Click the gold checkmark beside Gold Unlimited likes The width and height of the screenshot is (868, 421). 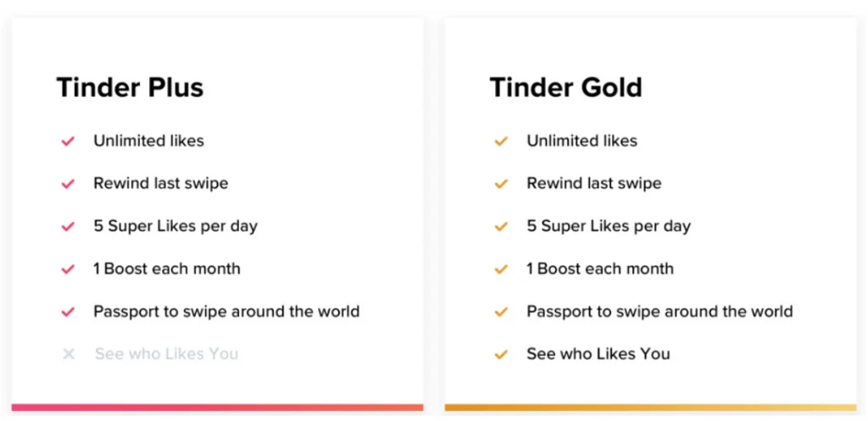[x=501, y=141]
